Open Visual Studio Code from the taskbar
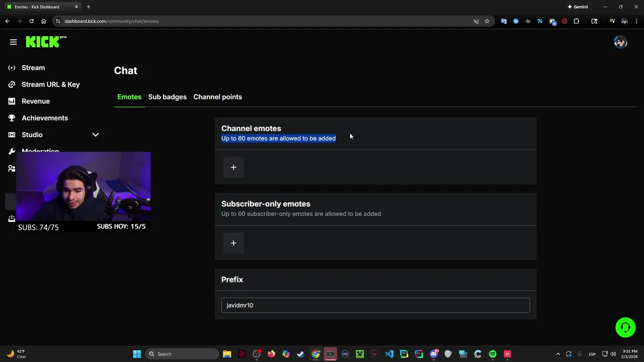 (x=389, y=354)
